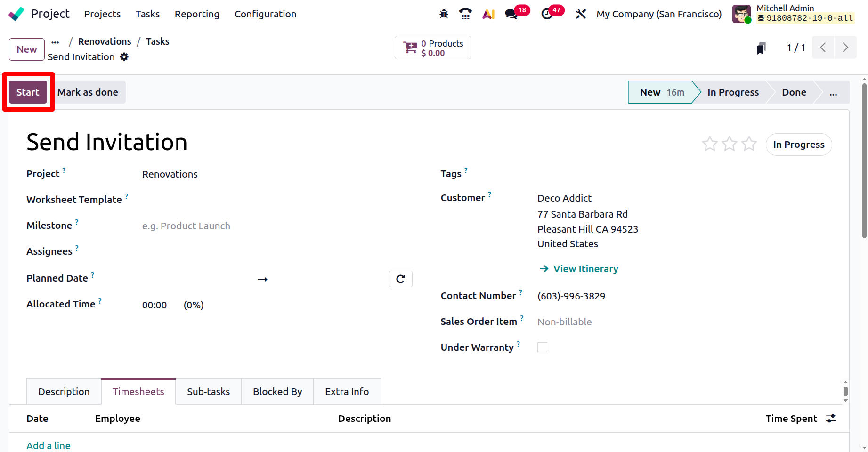
Task: Open the VoIP phone icon
Action: (x=465, y=14)
